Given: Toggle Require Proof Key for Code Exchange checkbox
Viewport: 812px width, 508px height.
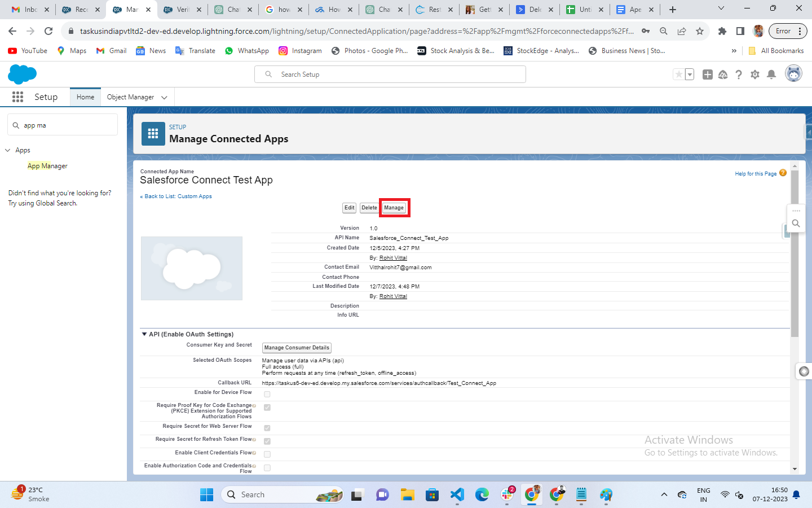Looking at the screenshot, I should click(x=267, y=408).
